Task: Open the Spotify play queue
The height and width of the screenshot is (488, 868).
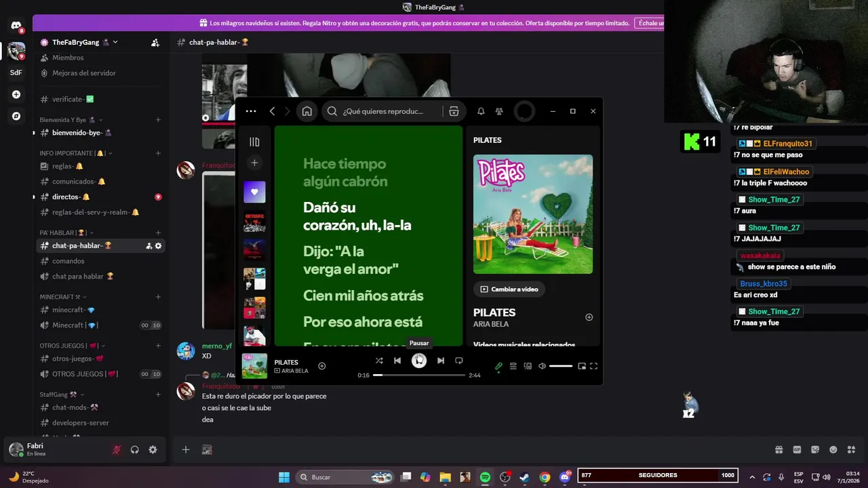Action: 513,366
